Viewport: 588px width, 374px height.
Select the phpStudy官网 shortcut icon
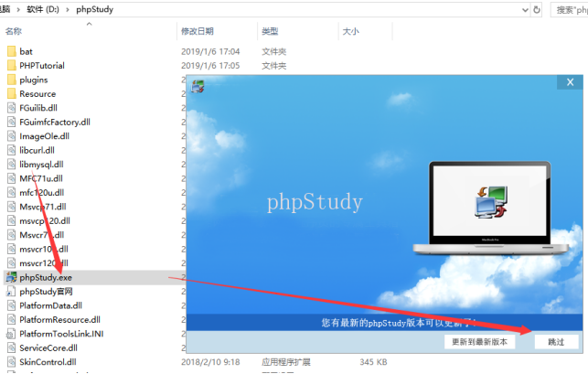11,291
